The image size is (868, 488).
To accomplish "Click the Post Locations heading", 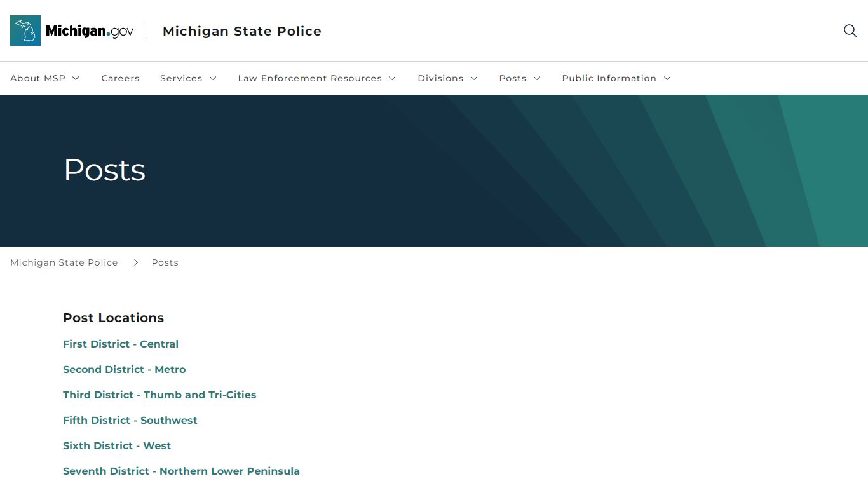I will 114,318.
